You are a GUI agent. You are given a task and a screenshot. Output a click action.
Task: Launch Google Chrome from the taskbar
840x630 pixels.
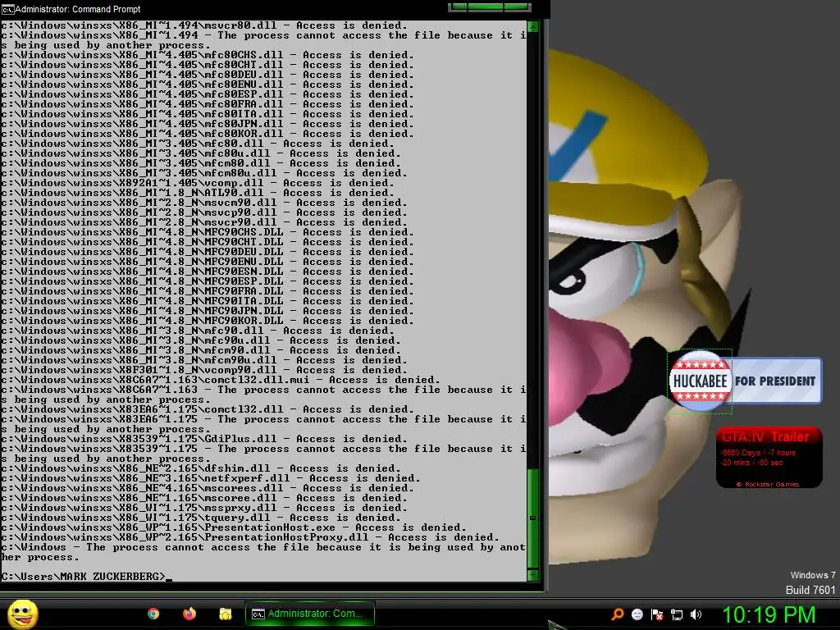click(153, 614)
